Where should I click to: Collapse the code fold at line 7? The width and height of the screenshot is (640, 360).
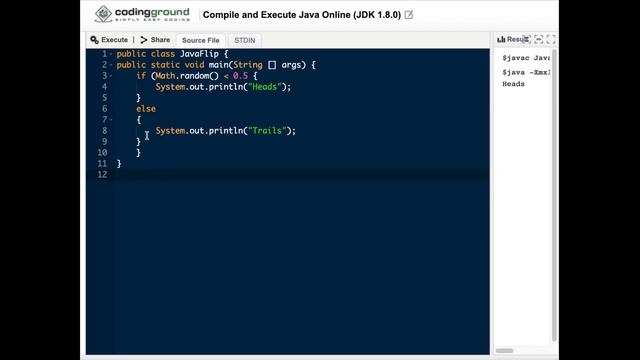click(111, 120)
